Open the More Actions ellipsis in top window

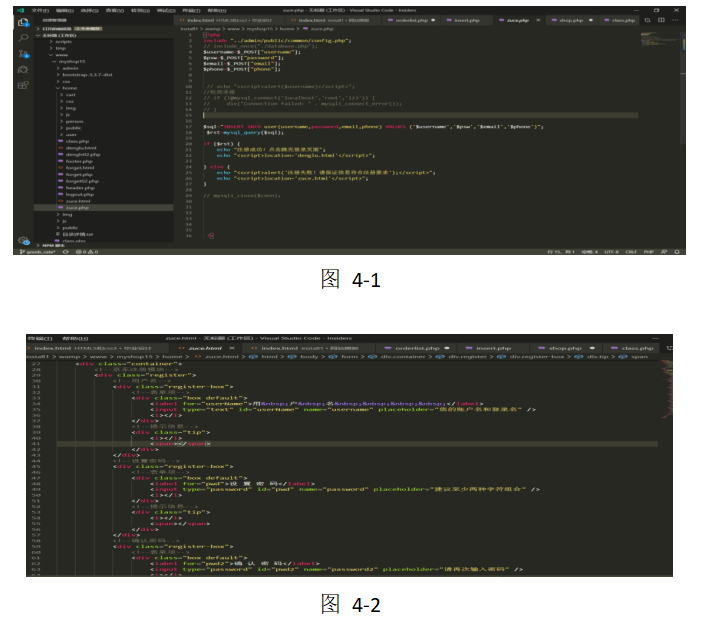coord(675,20)
